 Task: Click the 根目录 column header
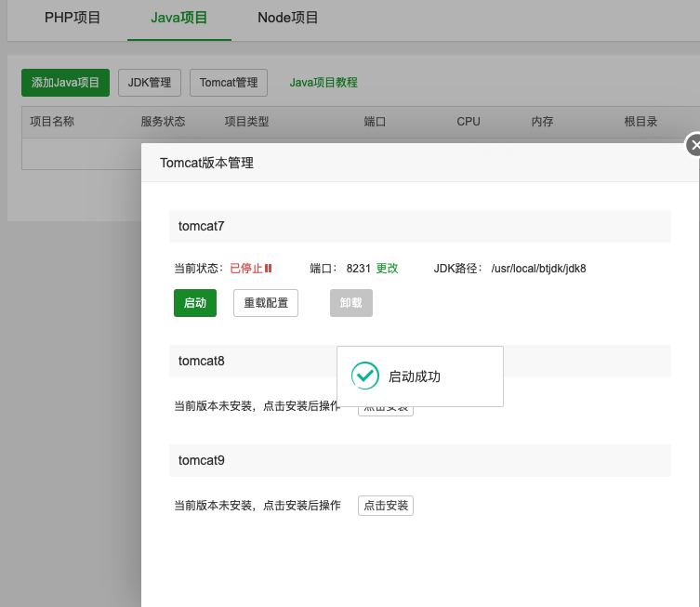tap(641, 122)
